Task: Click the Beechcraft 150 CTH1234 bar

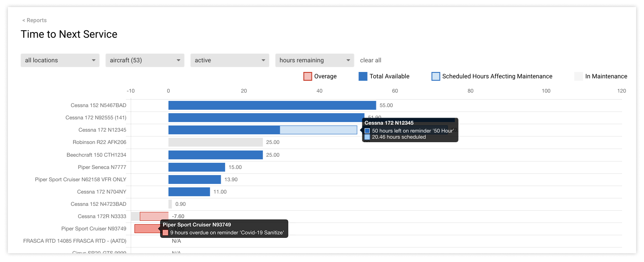Action: (215, 154)
